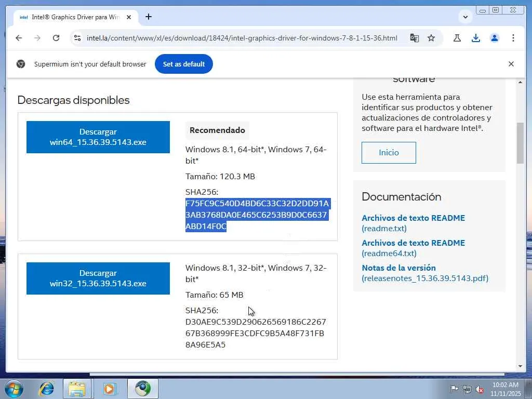Reload the Intel driver page
The image size is (532, 399).
tap(56, 38)
